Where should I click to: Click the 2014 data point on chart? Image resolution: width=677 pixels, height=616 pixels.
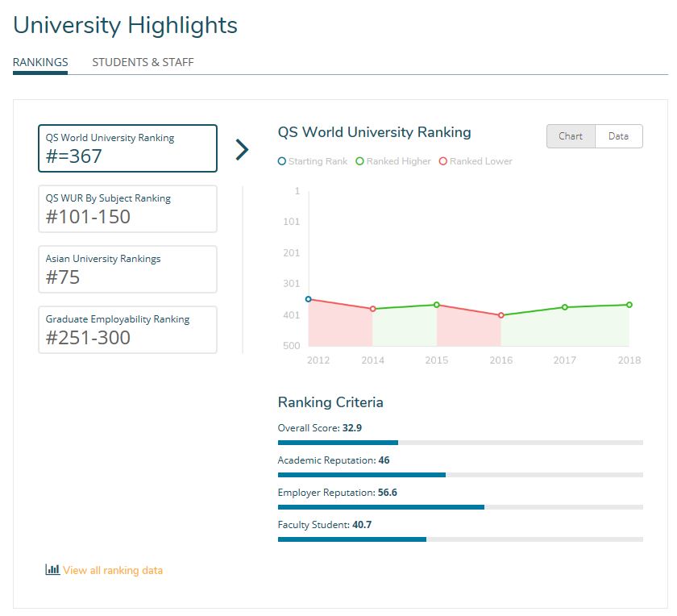pyautogui.click(x=373, y=309)
